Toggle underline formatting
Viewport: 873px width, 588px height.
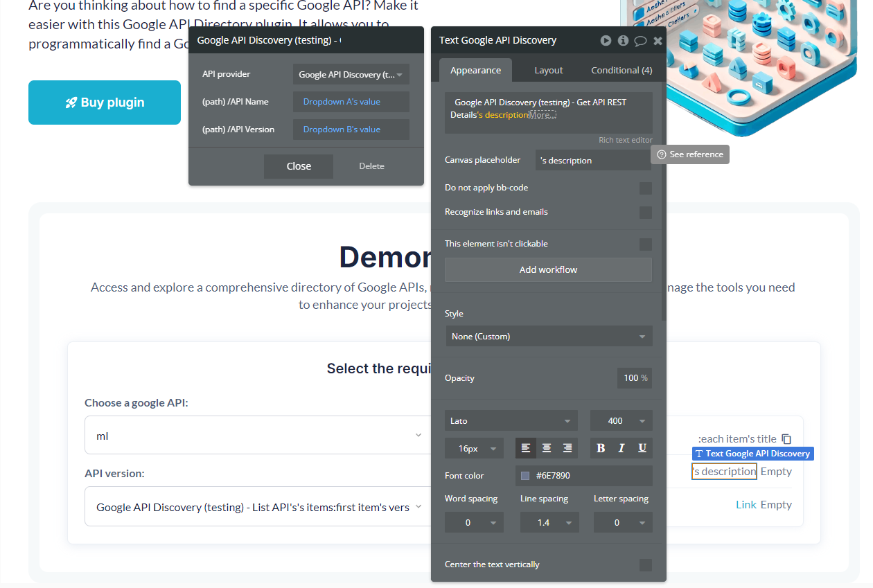[x=642, y=448]
